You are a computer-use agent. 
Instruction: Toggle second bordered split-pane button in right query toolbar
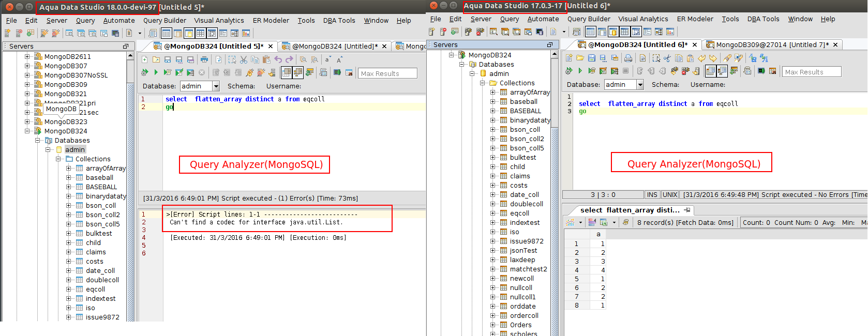click(722, 71)
